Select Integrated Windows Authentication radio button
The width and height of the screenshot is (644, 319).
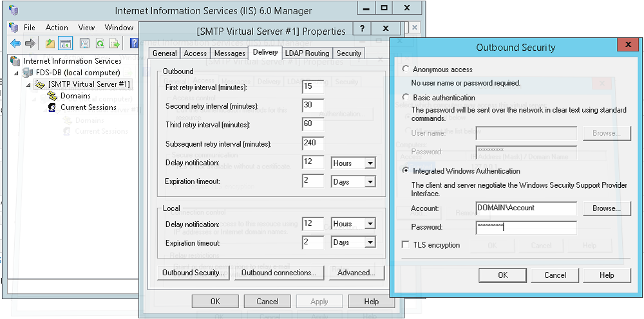tap(406, 170)
